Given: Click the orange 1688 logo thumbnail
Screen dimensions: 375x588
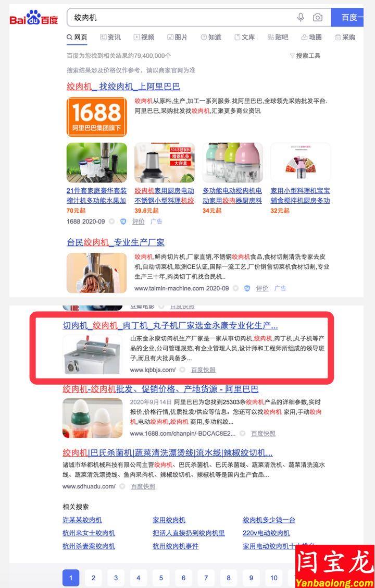Looking at the screenshot, I should [97, 117].
